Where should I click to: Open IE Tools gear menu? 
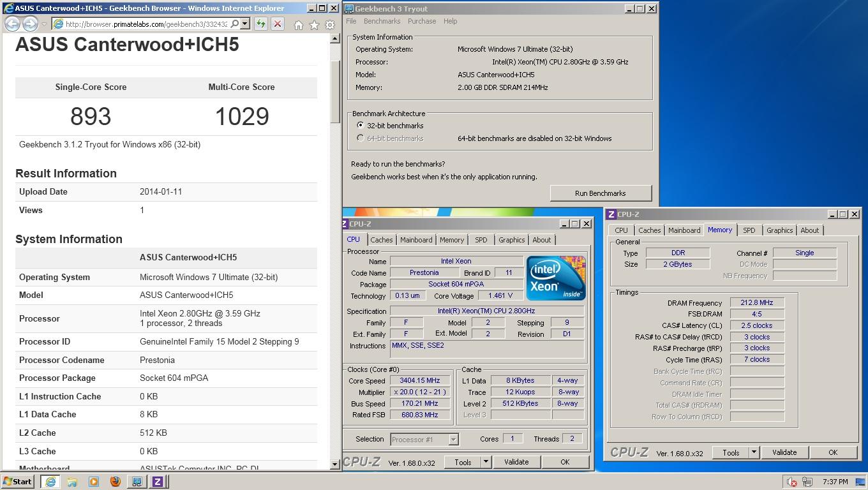(330, 25)
